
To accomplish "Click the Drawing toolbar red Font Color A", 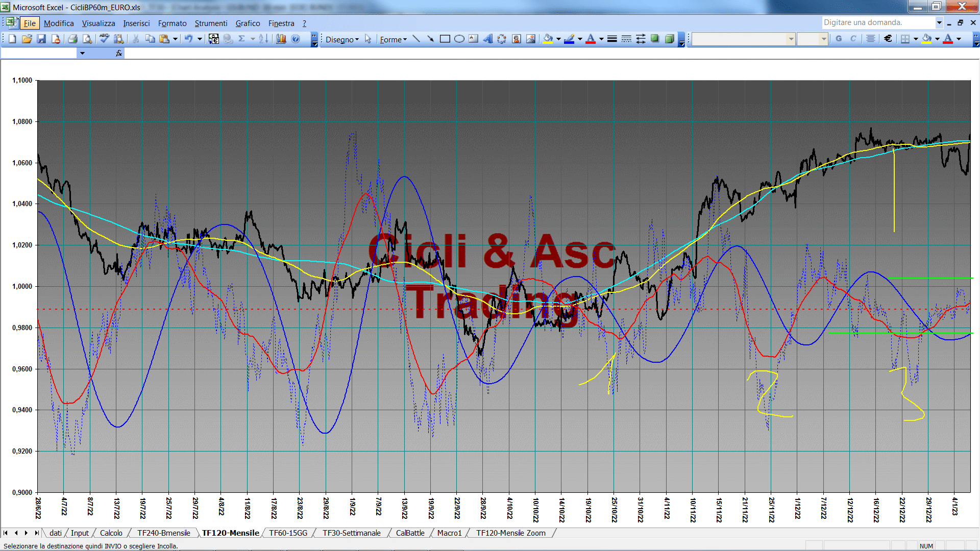I will point(591,39).
